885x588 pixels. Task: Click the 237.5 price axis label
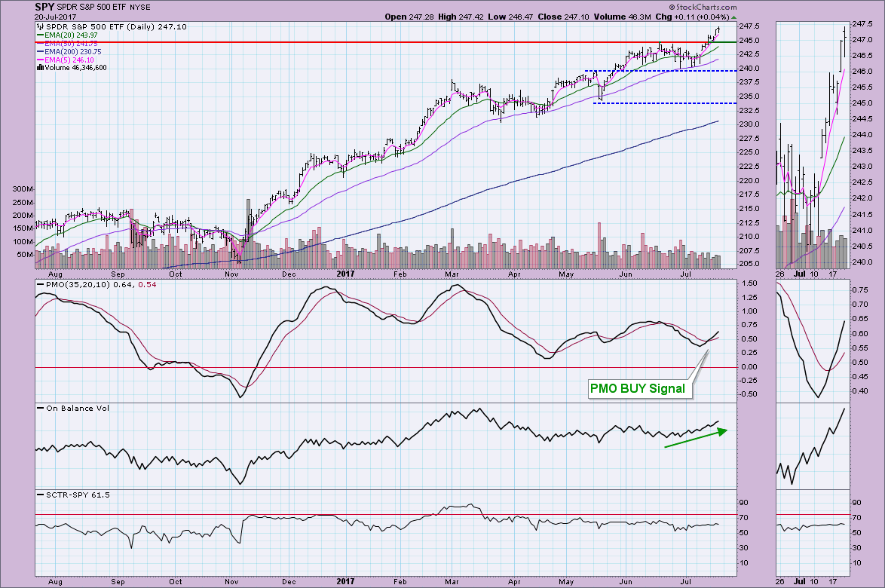point(749,82)
